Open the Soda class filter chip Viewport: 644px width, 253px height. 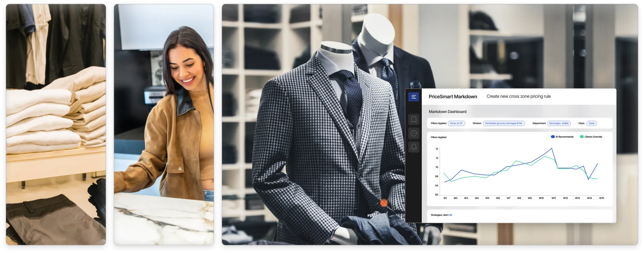tap(591, 123)
